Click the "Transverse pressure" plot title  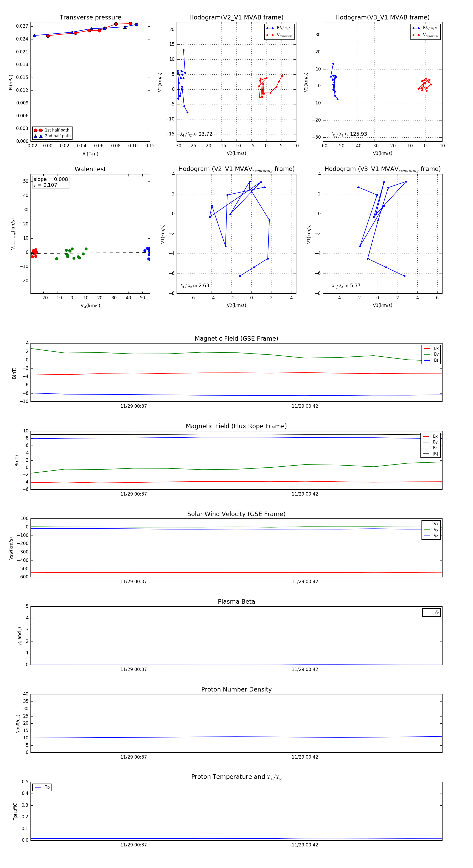(x=90, y=18)
